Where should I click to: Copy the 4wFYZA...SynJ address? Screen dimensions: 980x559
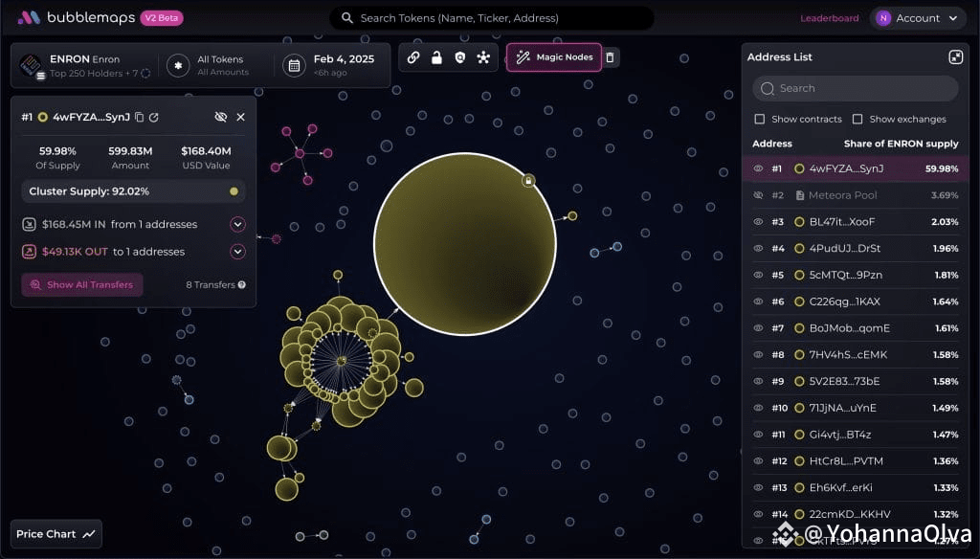140,117
